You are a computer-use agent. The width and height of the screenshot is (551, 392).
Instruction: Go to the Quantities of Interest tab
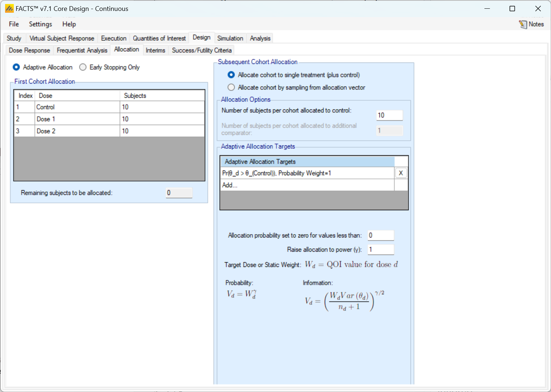159,38
